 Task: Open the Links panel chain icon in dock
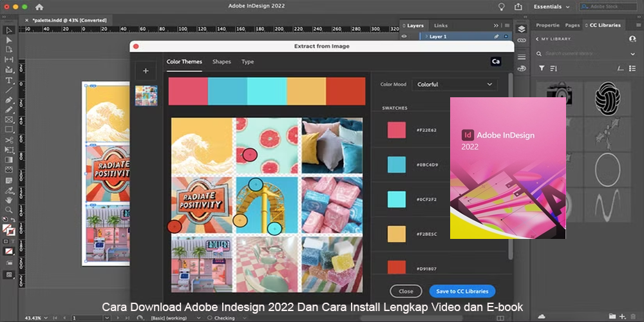point(522,41)
